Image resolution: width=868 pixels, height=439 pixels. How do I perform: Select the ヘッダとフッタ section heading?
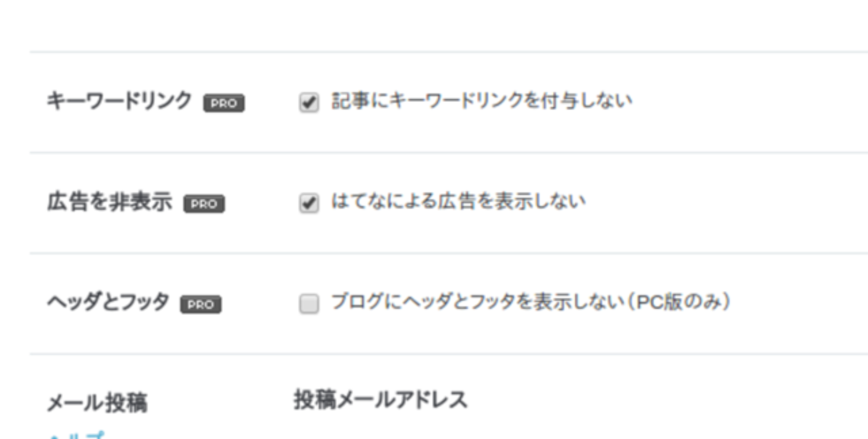click(x=107, y=303)
